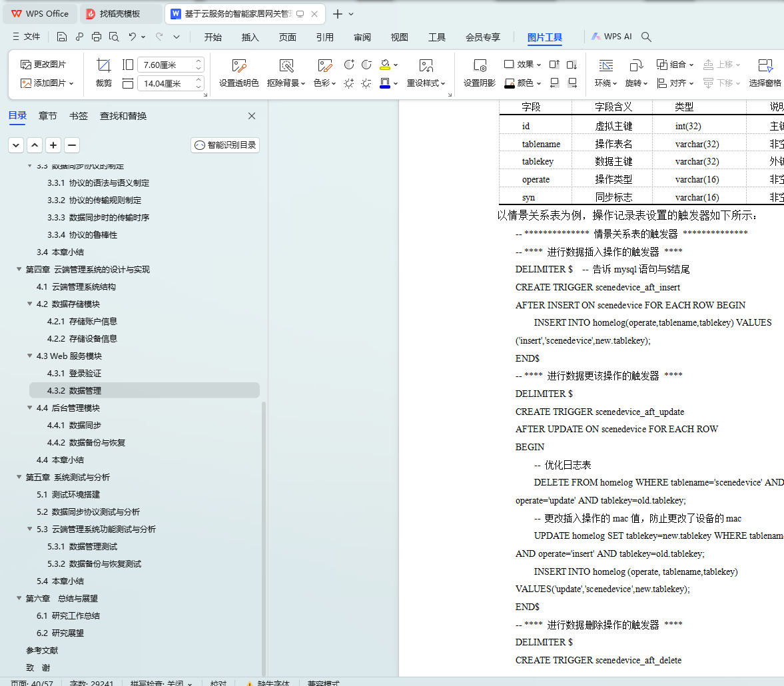Click the picture height field showing 7.60厘米
Screen dimensions: 784x686
165,65
